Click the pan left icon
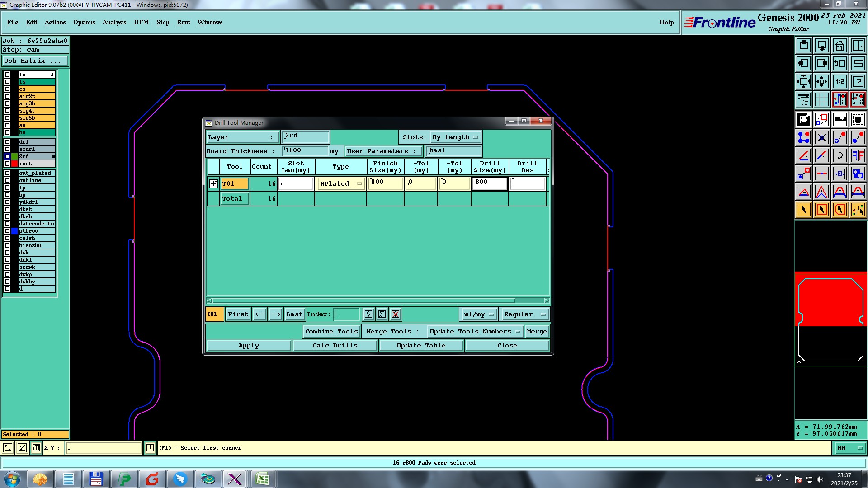This screenshot has width=868, height=488. [803, 63]
